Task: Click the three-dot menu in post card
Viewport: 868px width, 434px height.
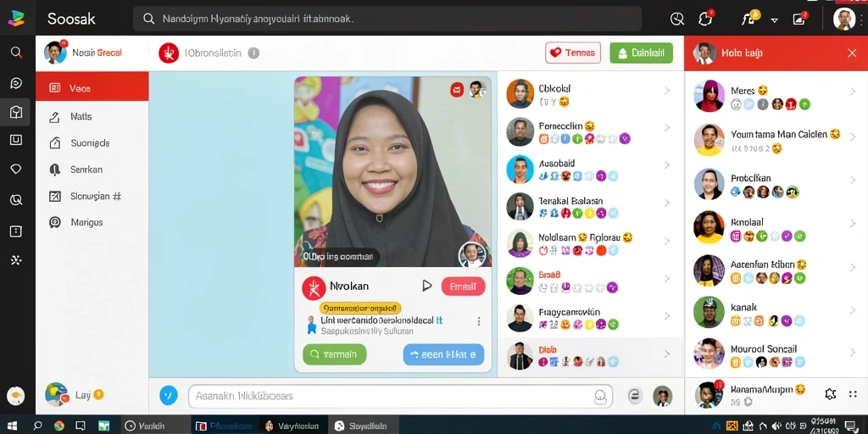Action: [x=479, y=321]
